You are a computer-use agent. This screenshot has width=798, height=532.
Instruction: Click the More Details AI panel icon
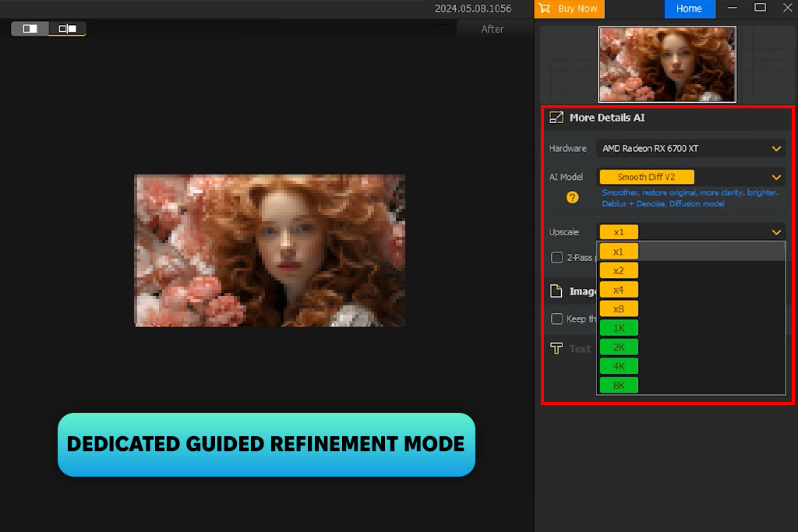click(556, 118)
